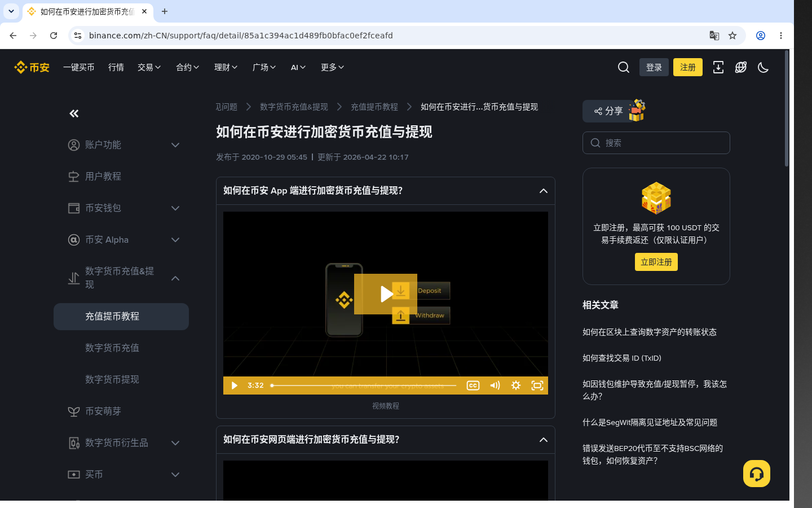Click the small play button in video bar
Image resolution: width=812 pixels, height=508 pixels.
tap(235, 386)
